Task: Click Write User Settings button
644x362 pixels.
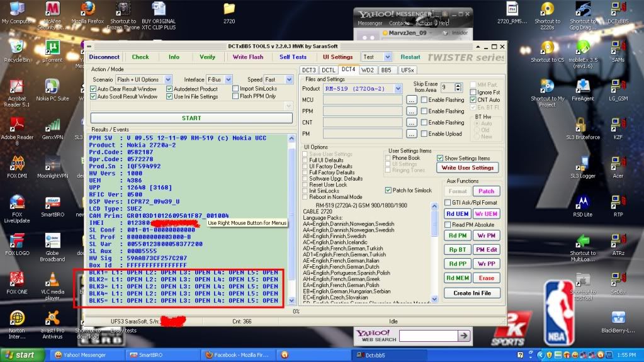Action: (x=467, y=167)
